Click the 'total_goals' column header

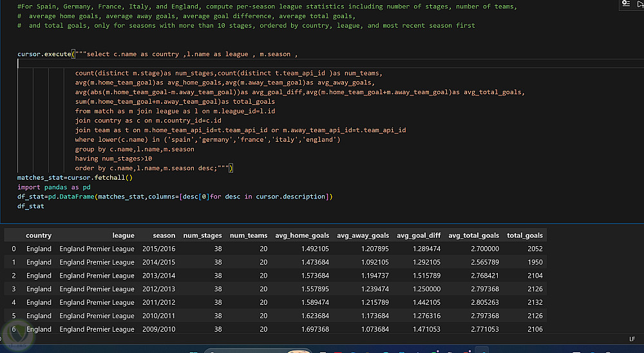pos(525,235)
